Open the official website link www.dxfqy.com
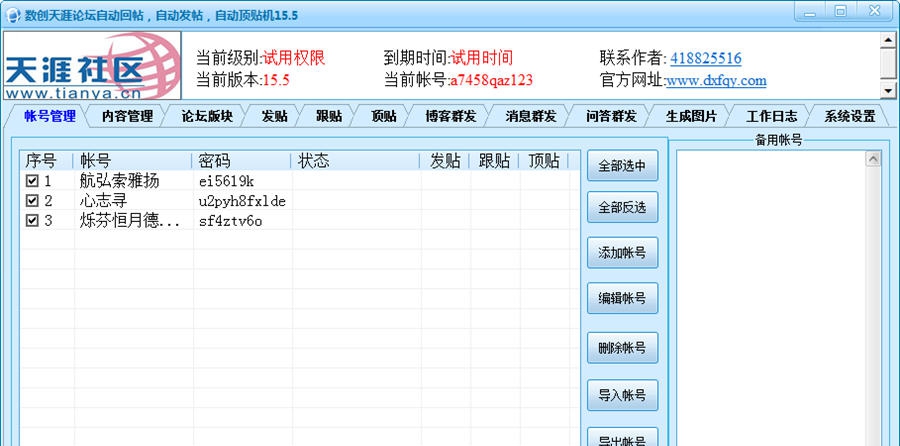900x446 pixels. (716, 80)
